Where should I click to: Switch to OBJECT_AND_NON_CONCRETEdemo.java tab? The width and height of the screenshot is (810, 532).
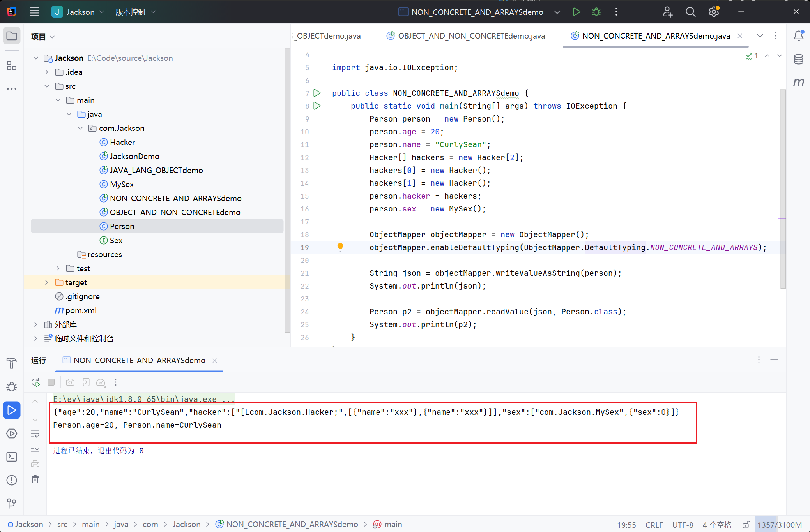pyautogui.click(x=465, y=36)
